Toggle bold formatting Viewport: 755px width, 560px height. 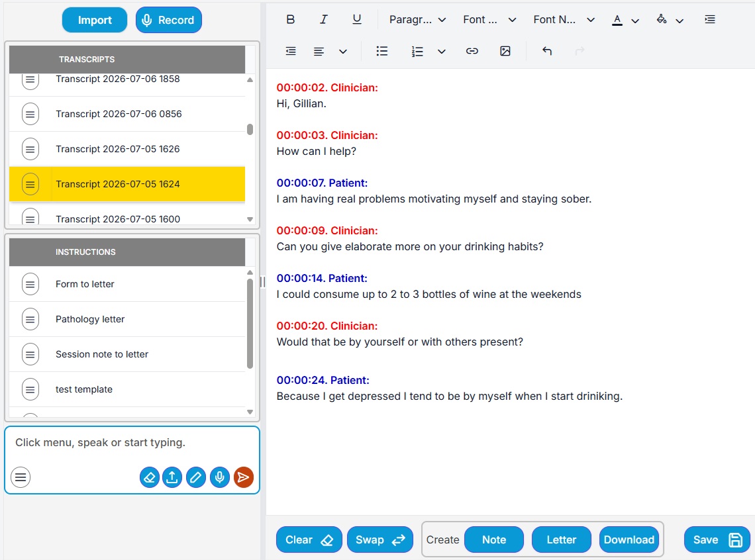click(290, 19)
